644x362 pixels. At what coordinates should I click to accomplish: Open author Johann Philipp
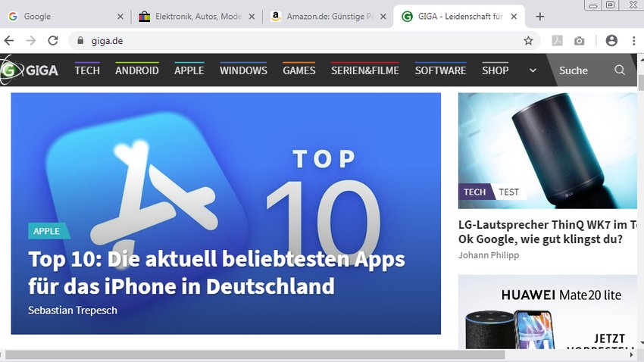pyautogui.click(x=489, y=255)
